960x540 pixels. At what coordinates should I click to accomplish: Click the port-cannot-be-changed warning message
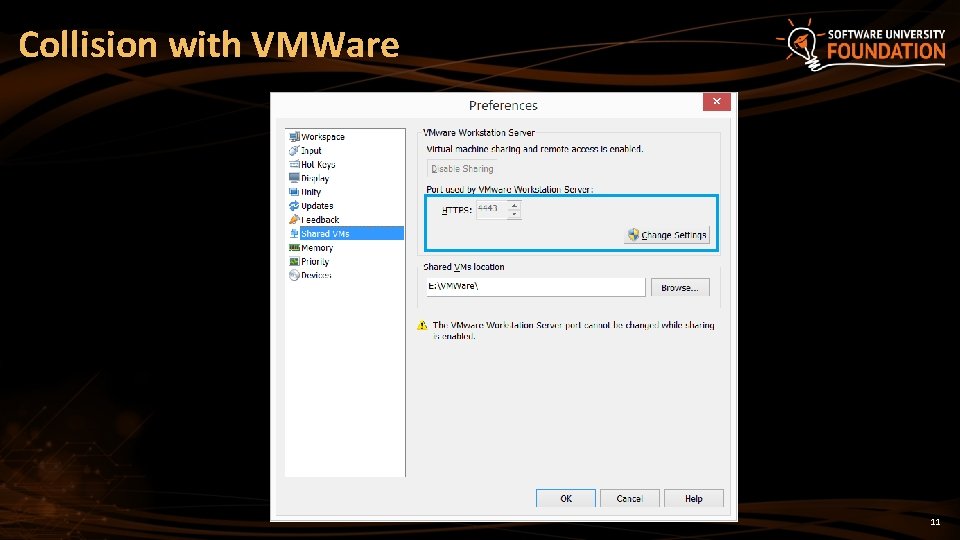coord(574,331)
